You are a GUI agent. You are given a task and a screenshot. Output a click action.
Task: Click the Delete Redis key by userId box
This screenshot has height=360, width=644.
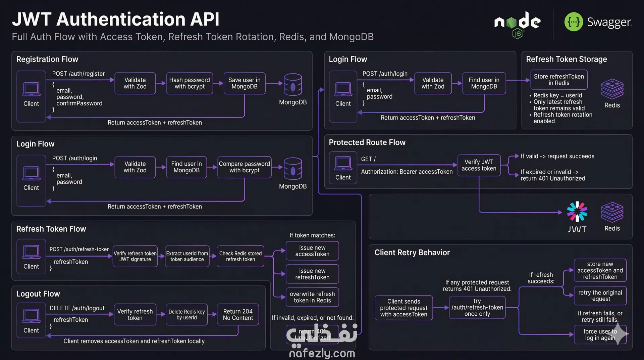[187, 315]
